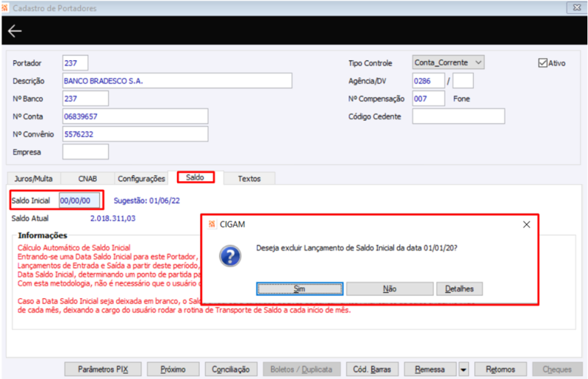
Task: Click the Cód. Barras button
Action: [372, 369]
